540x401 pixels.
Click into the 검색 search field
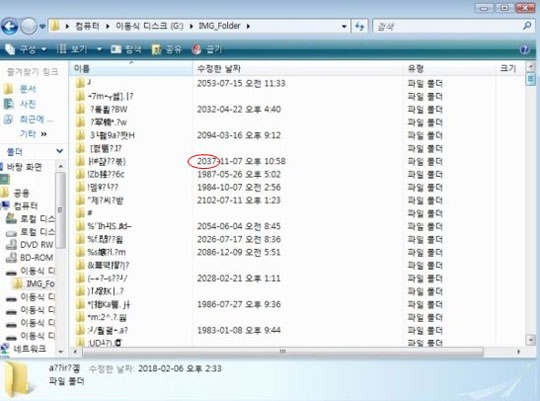pos(448,26)
